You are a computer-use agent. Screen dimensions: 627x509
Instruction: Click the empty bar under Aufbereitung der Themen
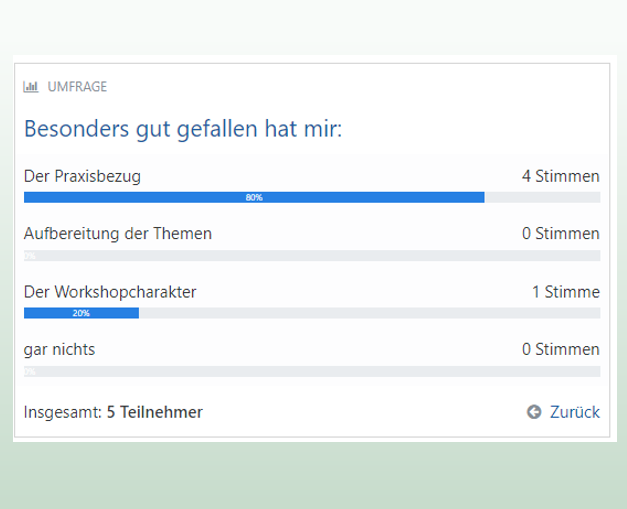[312, 255]
